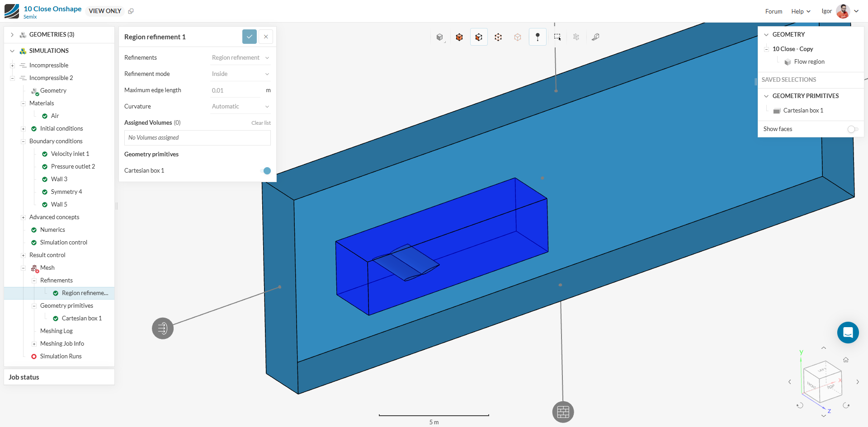Enable the Show faces toggle
The width and height of the screenshot is (868, 427).
coord(852,129)
